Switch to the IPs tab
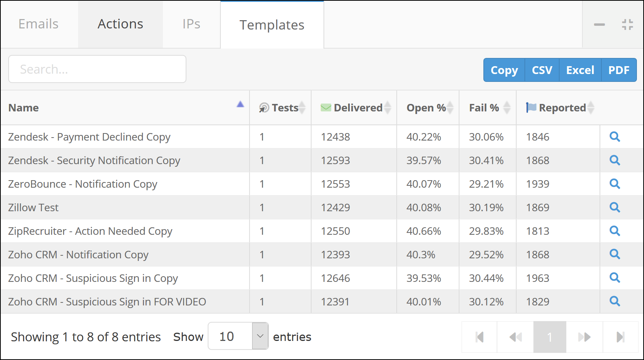644x360 pixels. pos(191,24)
